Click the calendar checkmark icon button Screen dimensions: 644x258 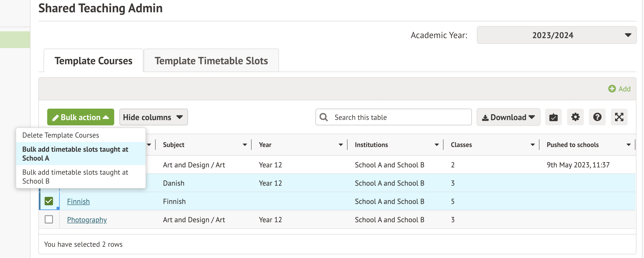553,117
